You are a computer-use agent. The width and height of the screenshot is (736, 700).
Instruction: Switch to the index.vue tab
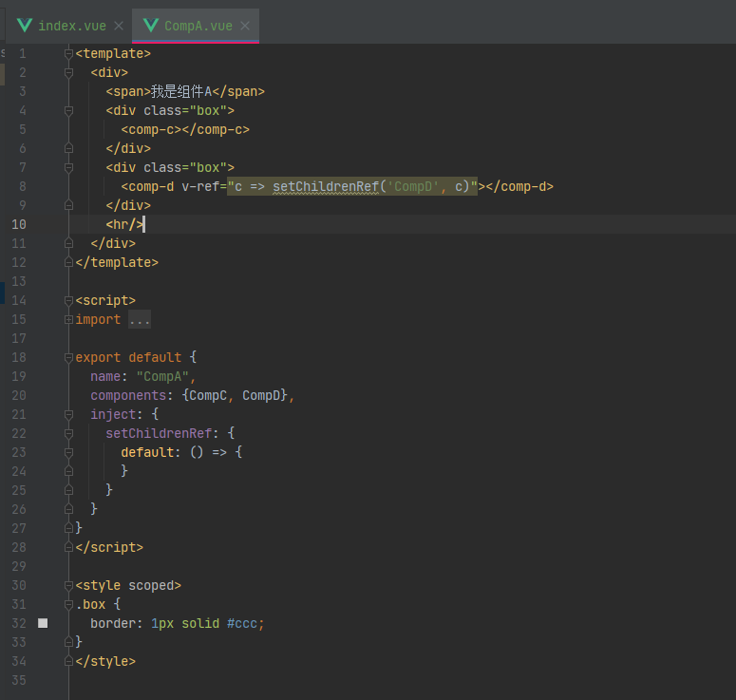click(x=72, y=26)
